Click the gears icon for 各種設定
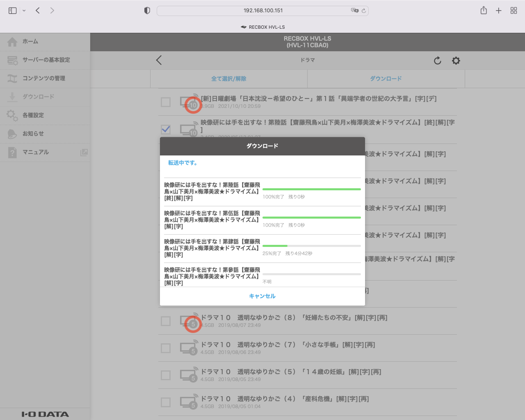The width and height of the screenshot is (525, 420). [x=12, y=115]
